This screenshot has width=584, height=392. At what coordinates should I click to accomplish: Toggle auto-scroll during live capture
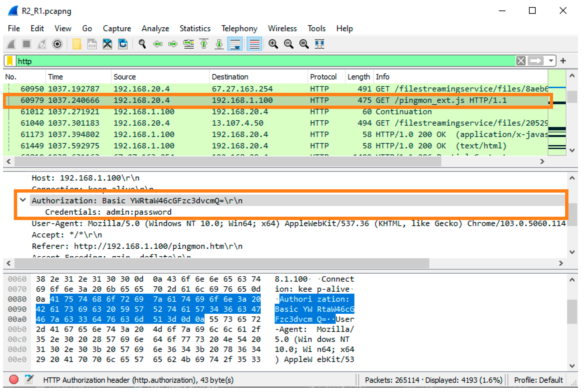[x=235, y=44]
